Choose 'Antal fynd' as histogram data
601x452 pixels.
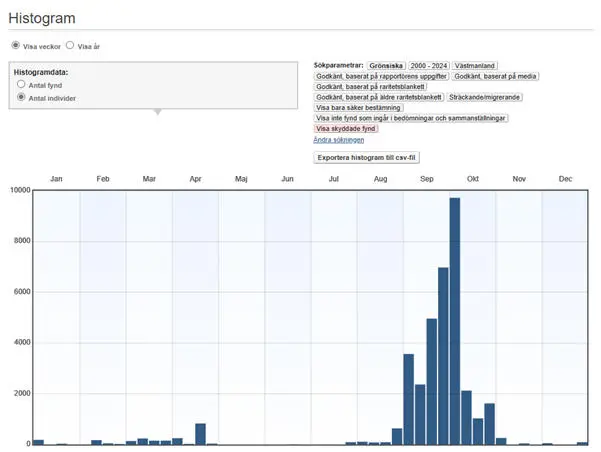(x=21, y=85)
